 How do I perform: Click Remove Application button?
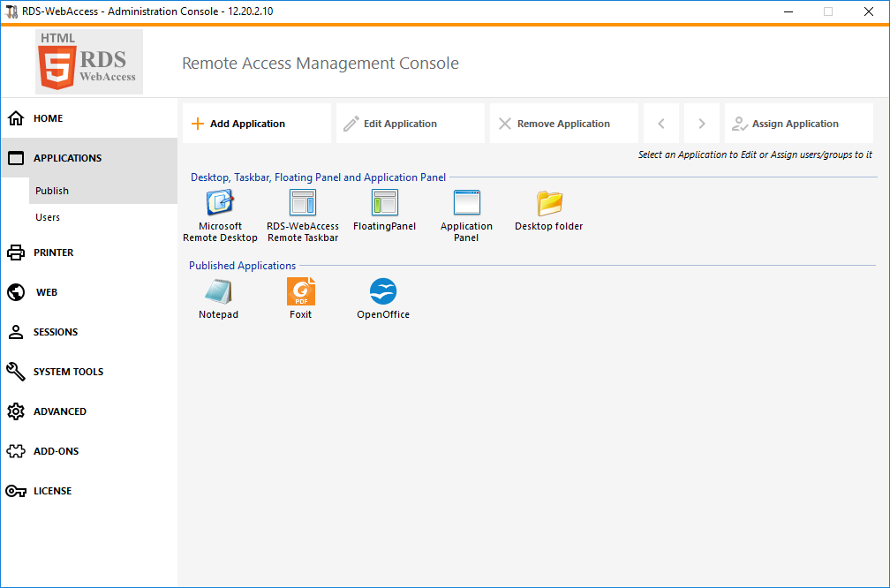coord(564,124)
